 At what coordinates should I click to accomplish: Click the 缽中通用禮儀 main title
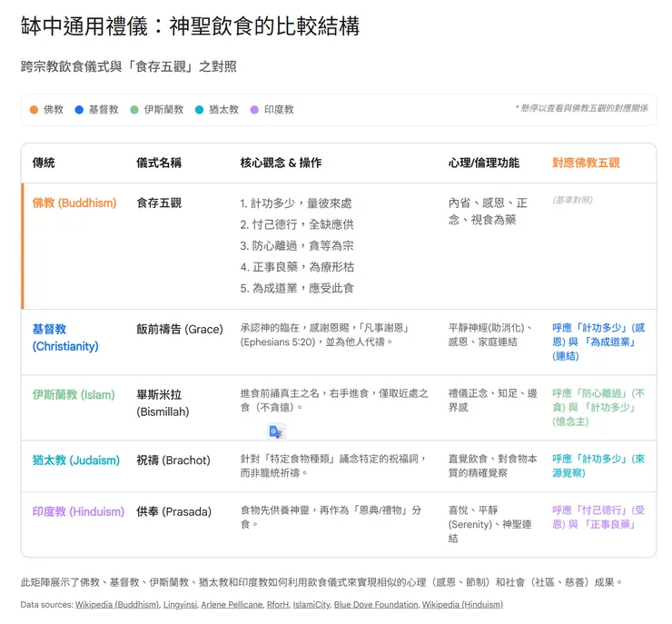coord(191,26)
